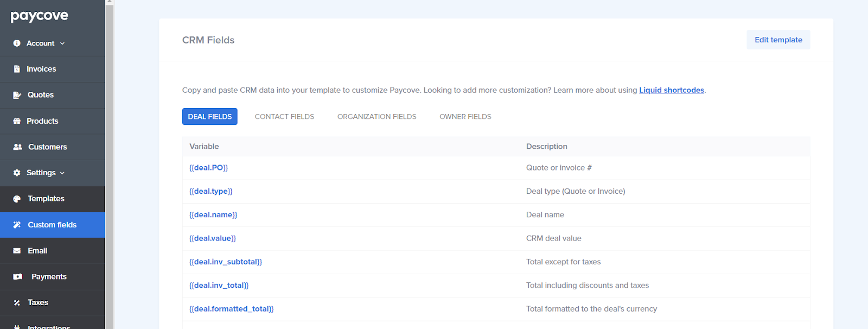Click the Invoices document icon

17,69
